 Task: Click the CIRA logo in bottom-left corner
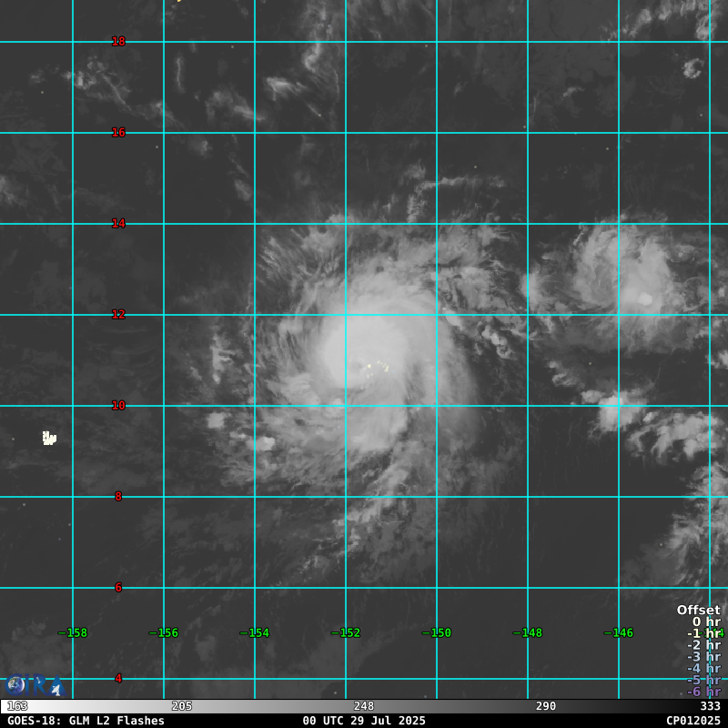coord(33,684)
